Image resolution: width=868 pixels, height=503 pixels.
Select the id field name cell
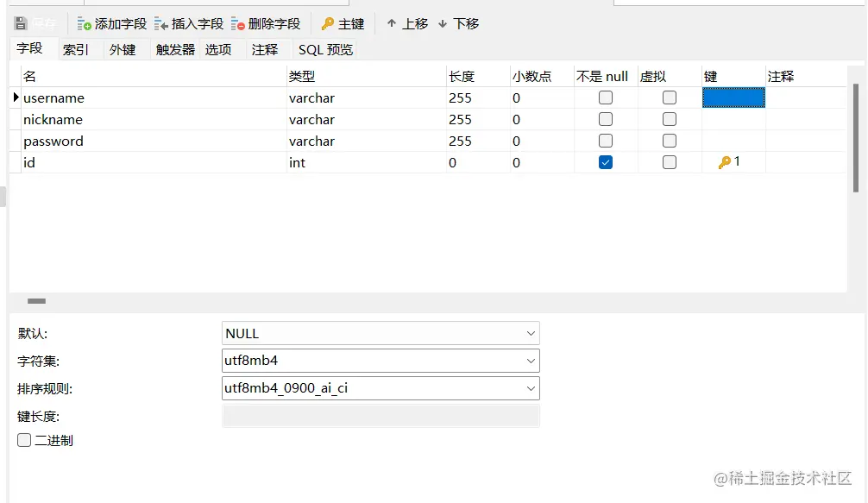154,163
